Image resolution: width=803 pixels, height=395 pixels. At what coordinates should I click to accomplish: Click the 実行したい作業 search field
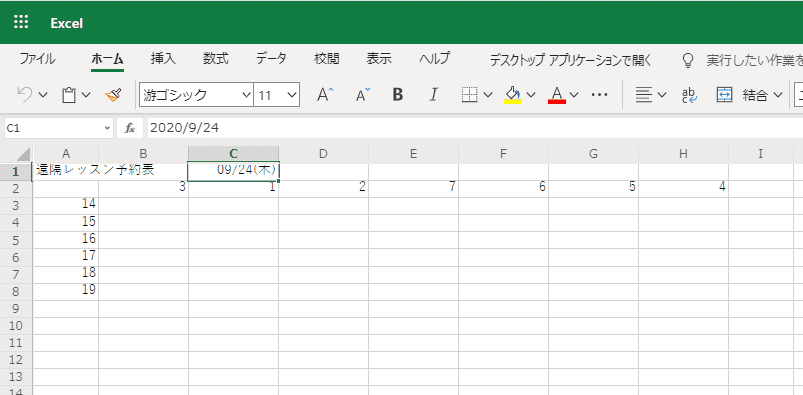tap(754, 60)
